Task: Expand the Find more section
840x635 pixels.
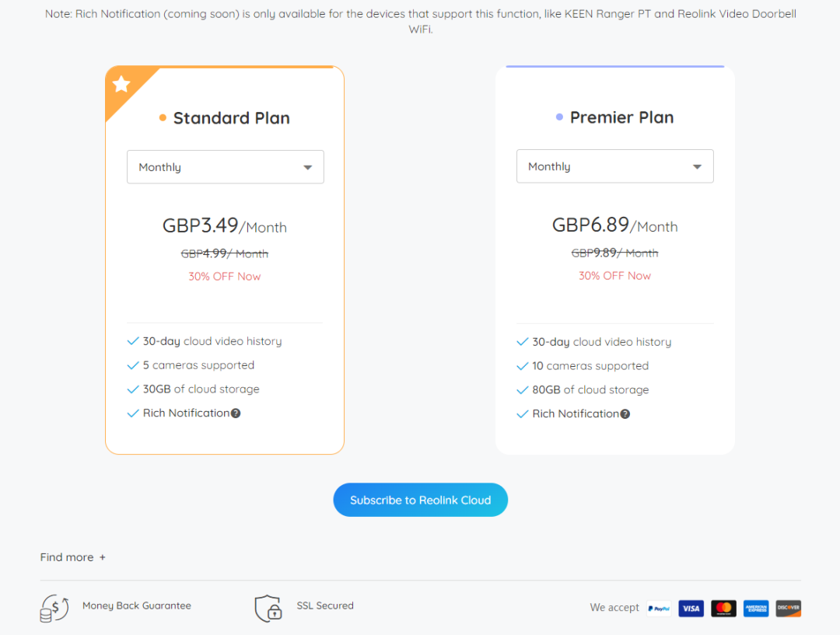Action: coord(73,557)
